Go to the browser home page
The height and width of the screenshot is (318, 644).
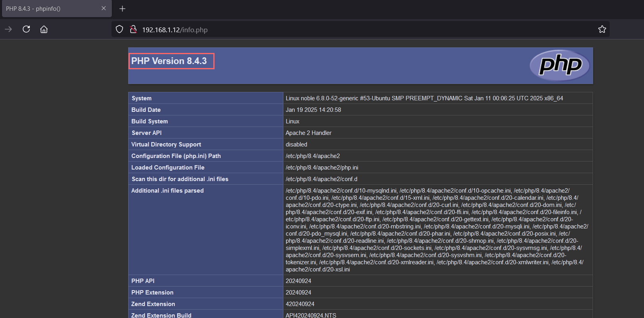pos(44,29)
